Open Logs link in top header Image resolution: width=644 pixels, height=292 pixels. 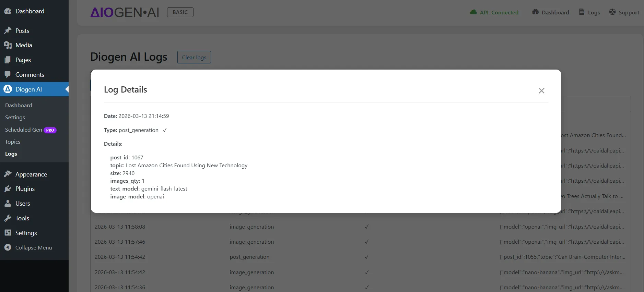[589, 12]
